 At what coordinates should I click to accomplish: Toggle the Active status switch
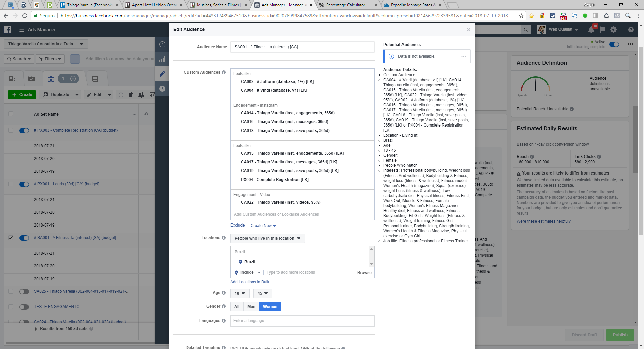point(614,44)
